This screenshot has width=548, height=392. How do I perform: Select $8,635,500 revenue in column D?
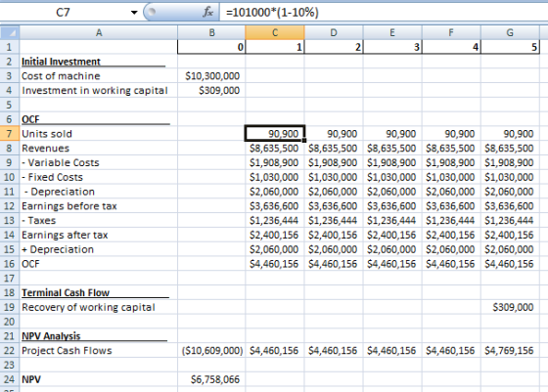click(x=334, y=148)
